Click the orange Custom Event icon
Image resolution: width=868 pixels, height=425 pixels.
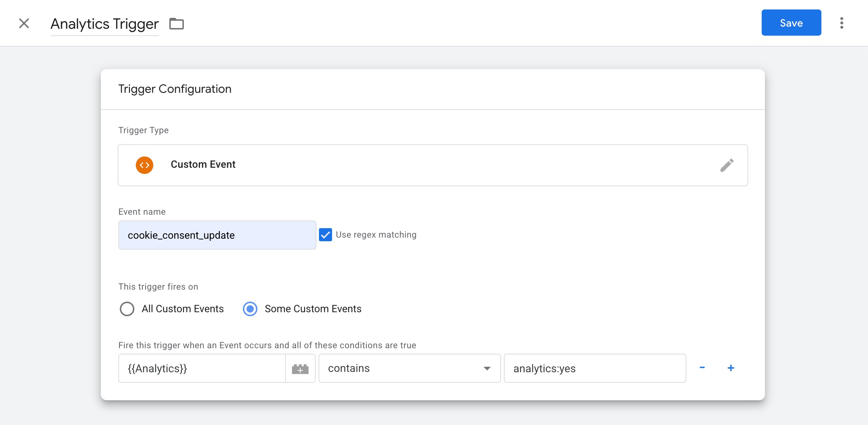(145, 165)
